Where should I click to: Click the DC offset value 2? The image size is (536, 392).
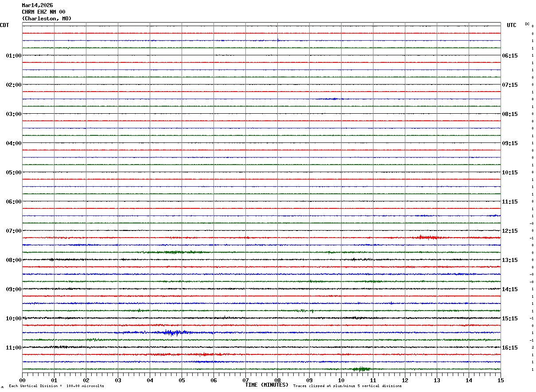pos(532,348)
